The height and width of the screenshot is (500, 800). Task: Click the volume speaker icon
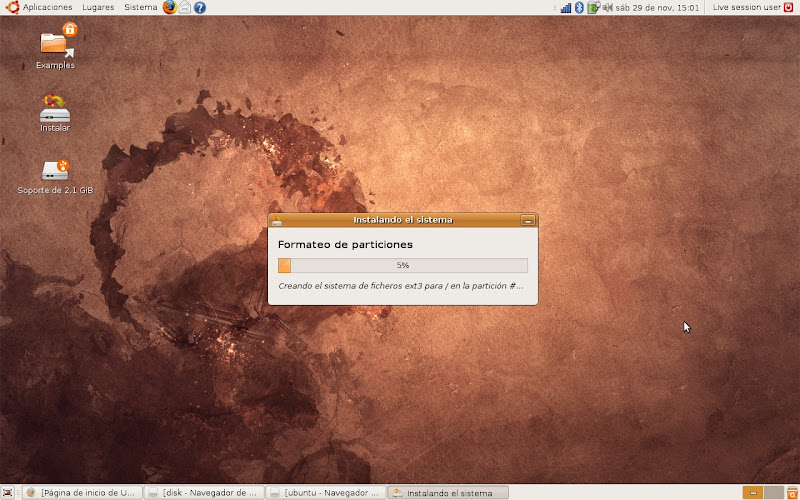[x=607, y=7]
